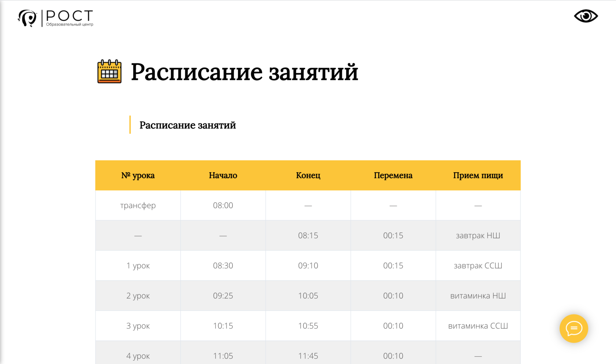Viewport: 616px width, 364px height.
Task: Select the '09:10' end time cell
Action: click(x=308, y=265)
